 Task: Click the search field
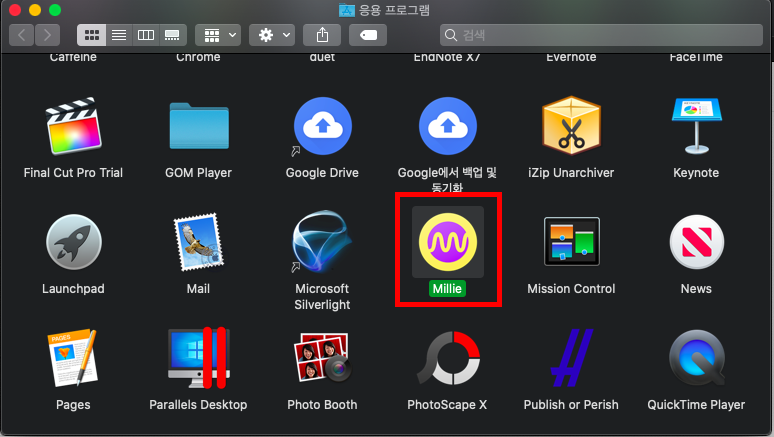601,35
